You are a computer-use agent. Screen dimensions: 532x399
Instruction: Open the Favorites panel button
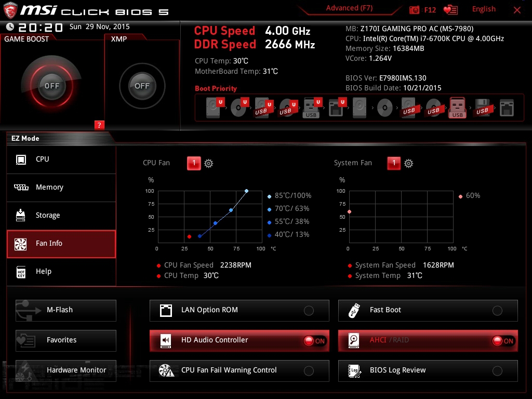tap(66, 340)
